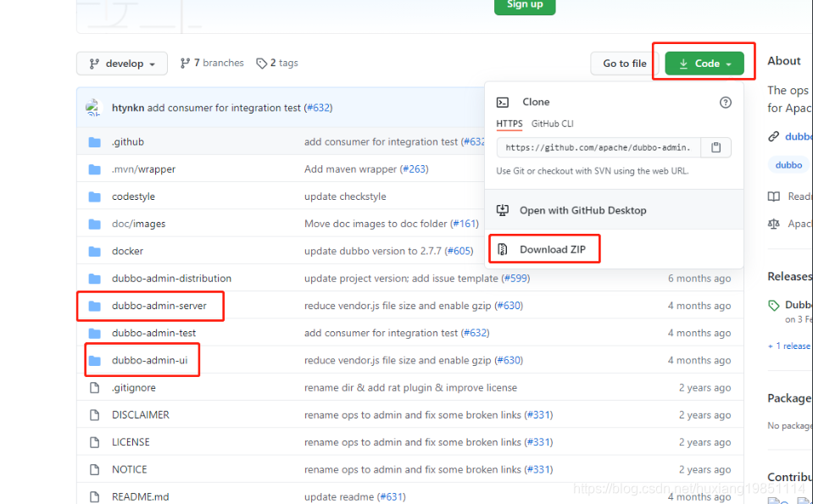The height and width of the screenshot is (504, 813).
Task: Open pull request #161 link
Action: [x=465, y=224]
